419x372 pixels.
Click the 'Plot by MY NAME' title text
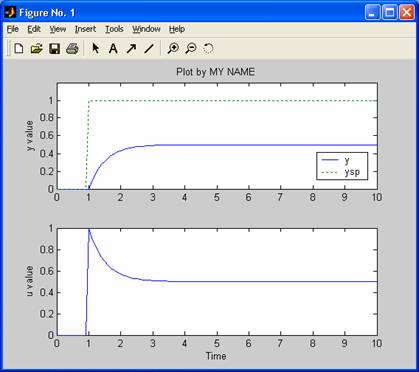[x=215, y=72]
